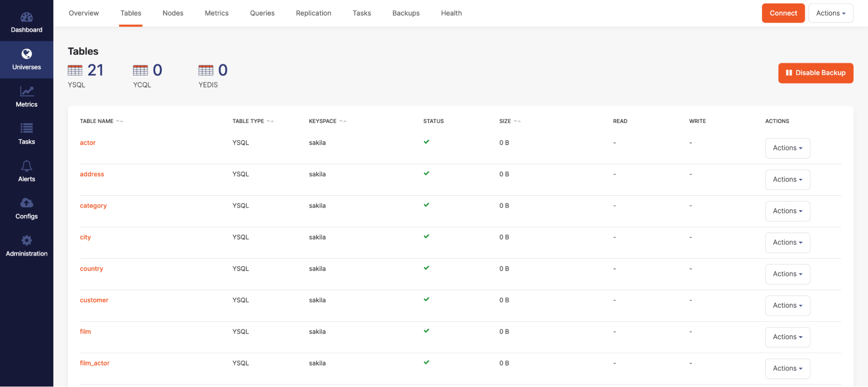
Task: Open Administration gear icon
Action: pyautogui.click(x=26, y=240)
